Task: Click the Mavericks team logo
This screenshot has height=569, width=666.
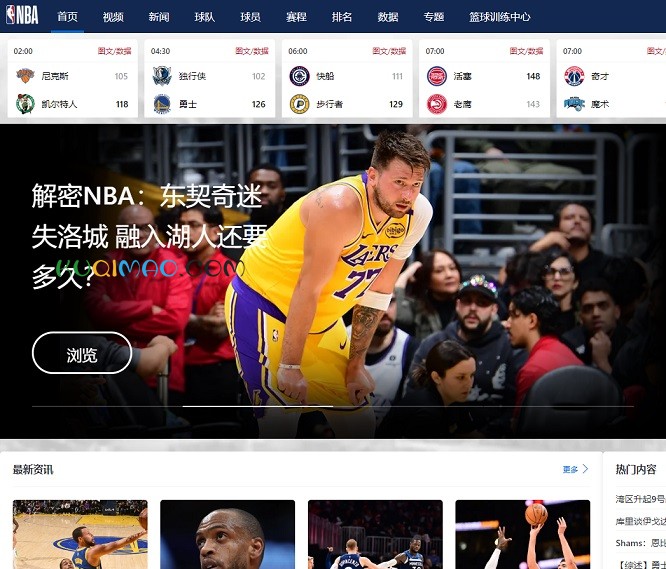Action: [162, 76]
